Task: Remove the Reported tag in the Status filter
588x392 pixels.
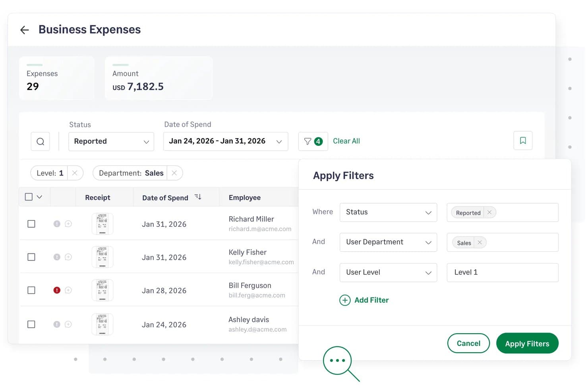Action: pyautogui.click(x=489, y=212)
